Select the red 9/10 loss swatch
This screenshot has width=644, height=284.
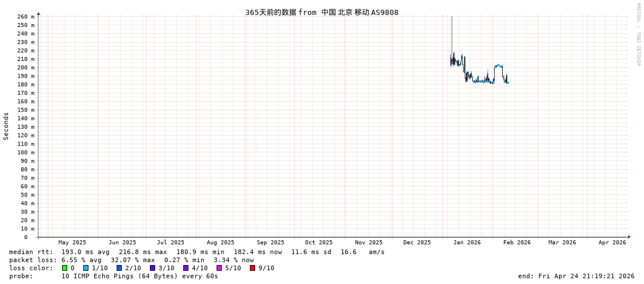(253, 268)
